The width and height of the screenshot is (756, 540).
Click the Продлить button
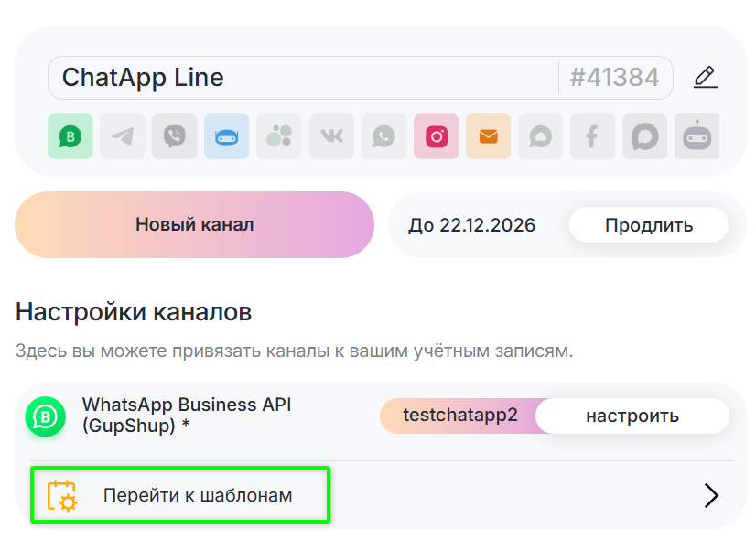[x=648, y=225]
